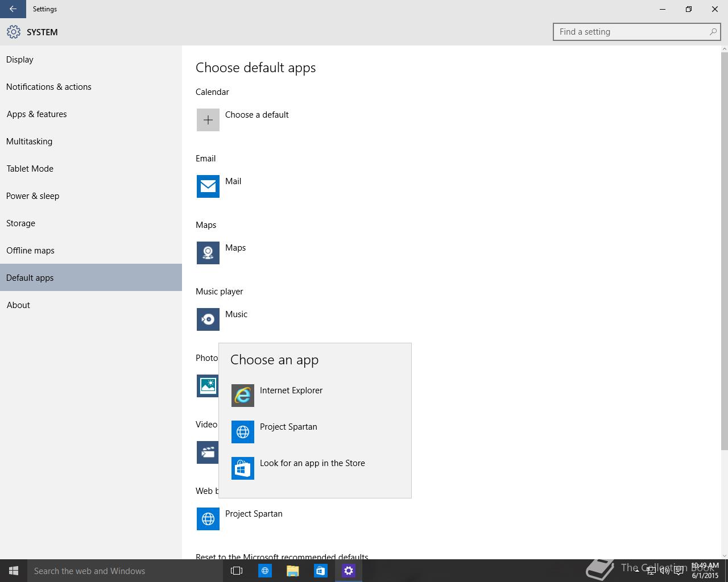Go to Notifications & actions
Image resolution: width=728 pixels, height=582 pixels.
click(91, 87)
